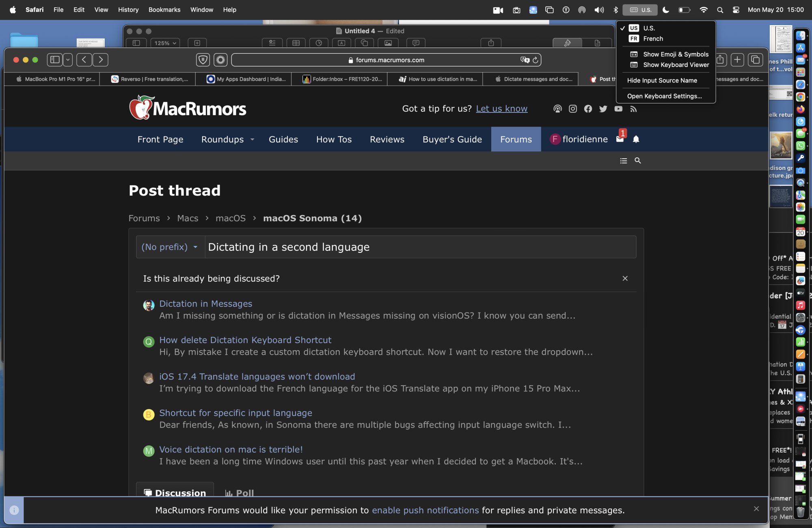
Task: Open the Bookmarks menu in menu bar
Action: click(x=164, y=10)
